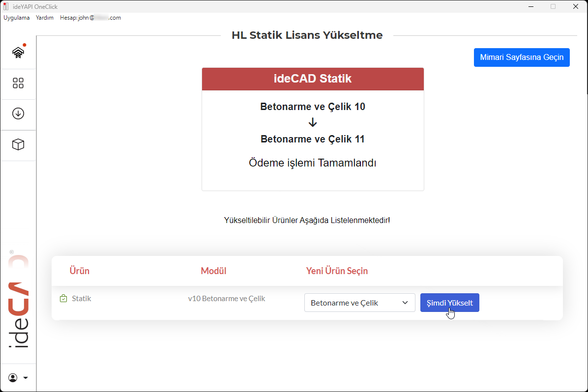Open the downloads circle-arrow icon
The width and height of the screenshot is (588, 392).
click(18, 113)
